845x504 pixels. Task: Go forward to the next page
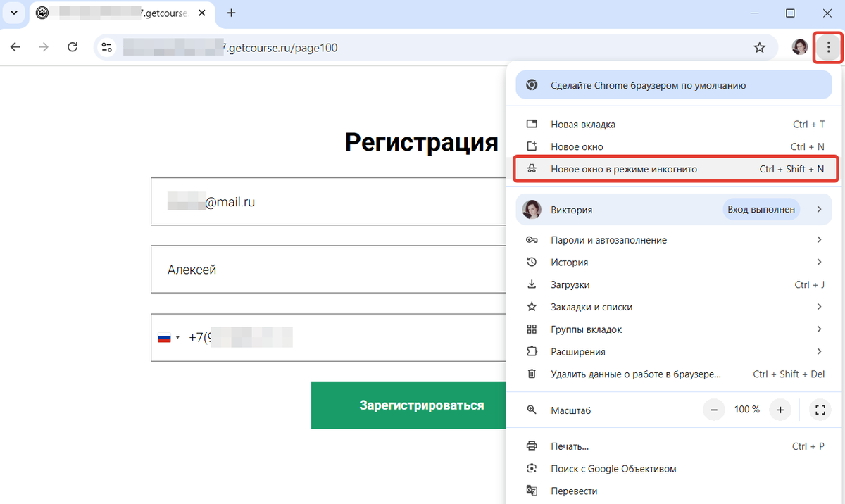[x=44, y=47]
